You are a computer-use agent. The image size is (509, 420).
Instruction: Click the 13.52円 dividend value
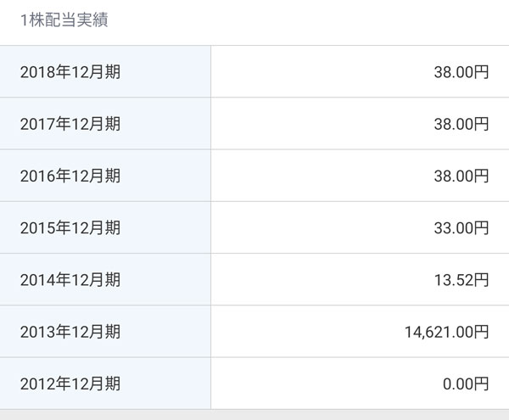point(461,279)
